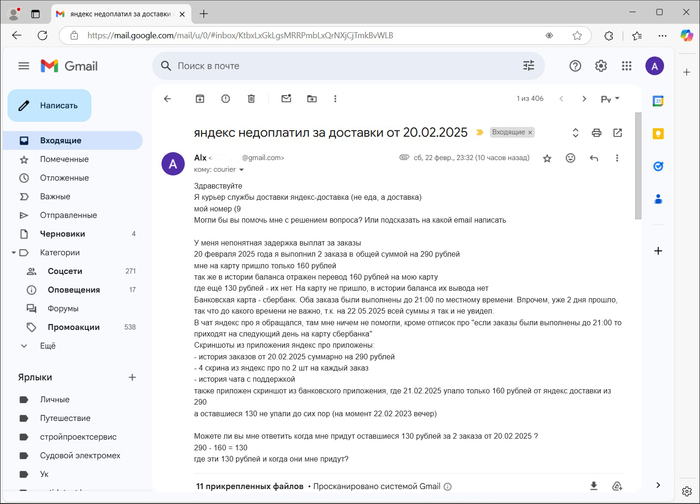Open Gmail support help icon
Screen dimensions: 700x504
click(x=575, y=66)
